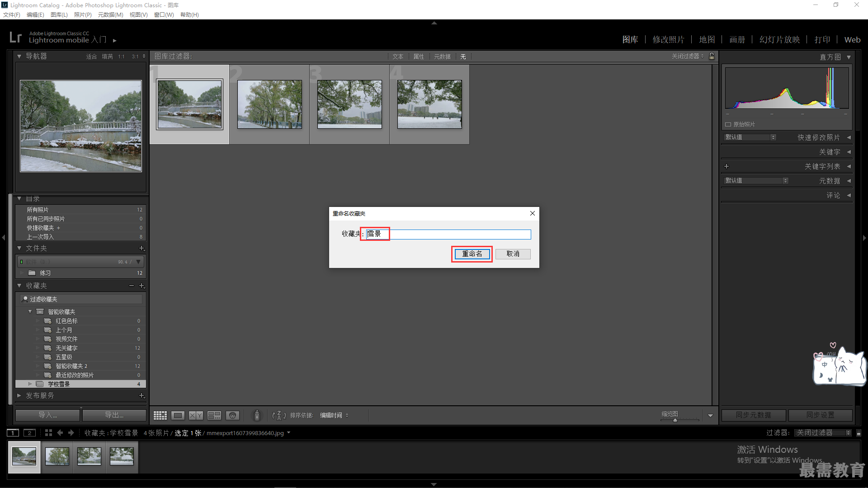The width and height of the screenshot is (868, 488).
Task: Select the None library filter
Action: 463,56
